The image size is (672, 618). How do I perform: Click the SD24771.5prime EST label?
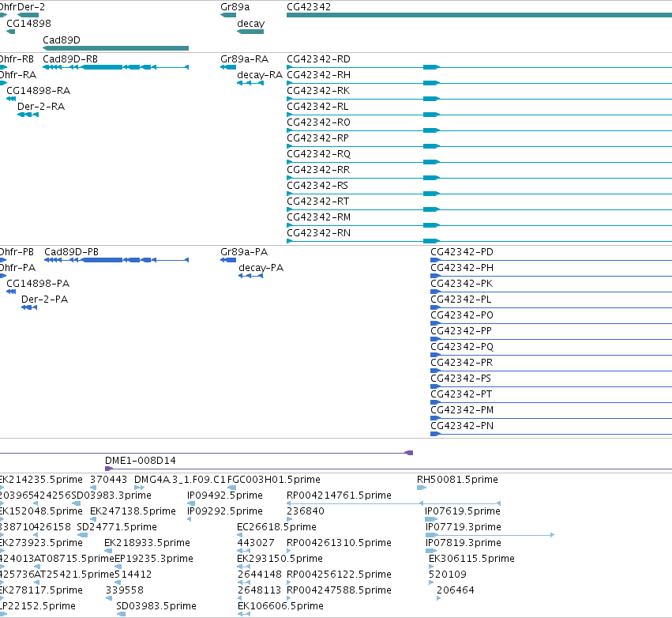117,527
